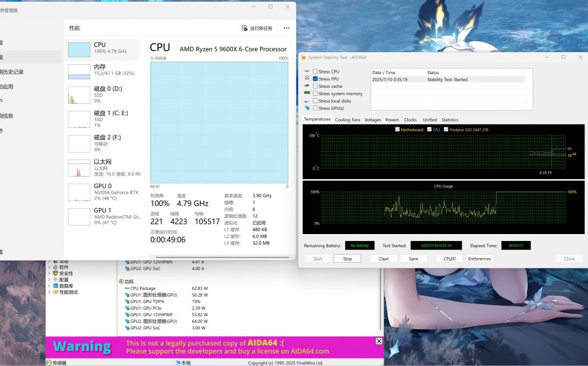Expand the 软件 tree node

(x=49, y=267)
